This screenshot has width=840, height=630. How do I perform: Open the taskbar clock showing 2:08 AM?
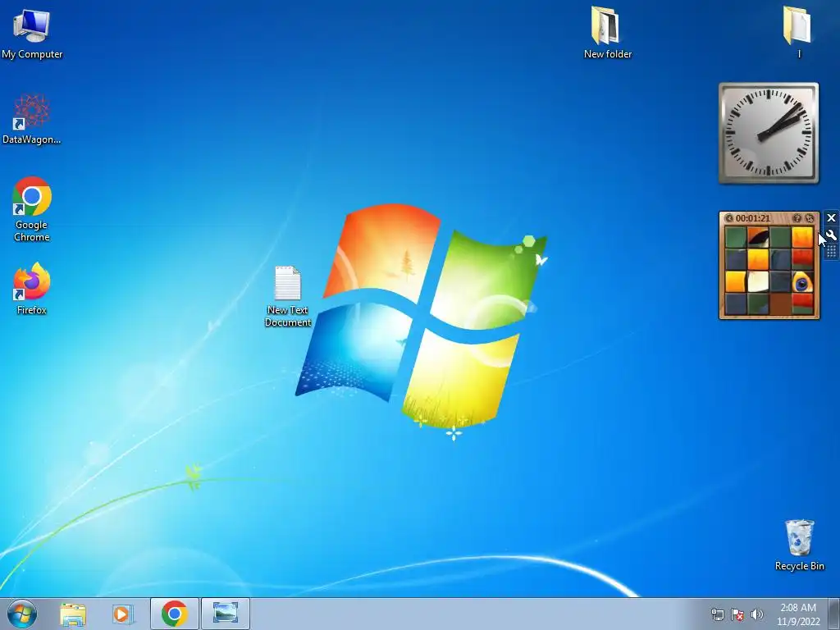click(798, 614)
